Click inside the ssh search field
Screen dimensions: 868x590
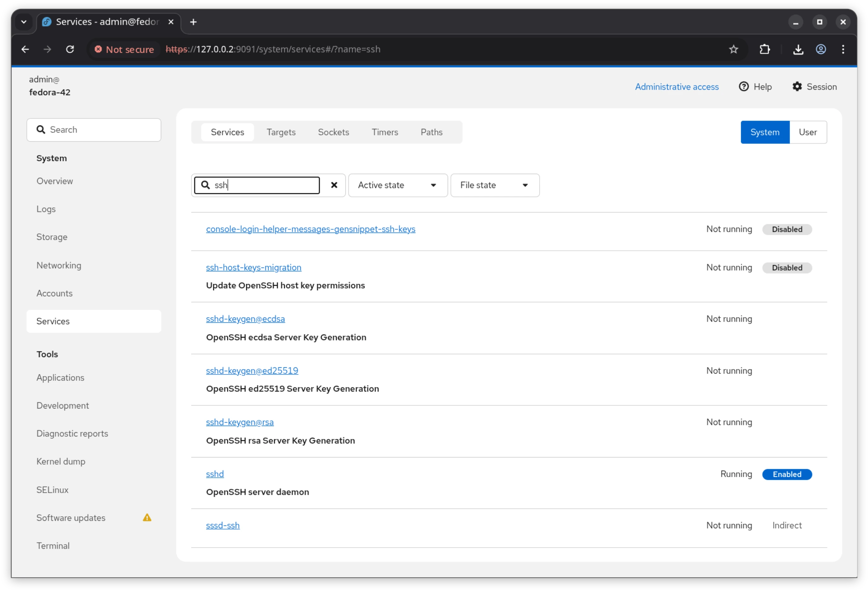(x=262, y=185)
